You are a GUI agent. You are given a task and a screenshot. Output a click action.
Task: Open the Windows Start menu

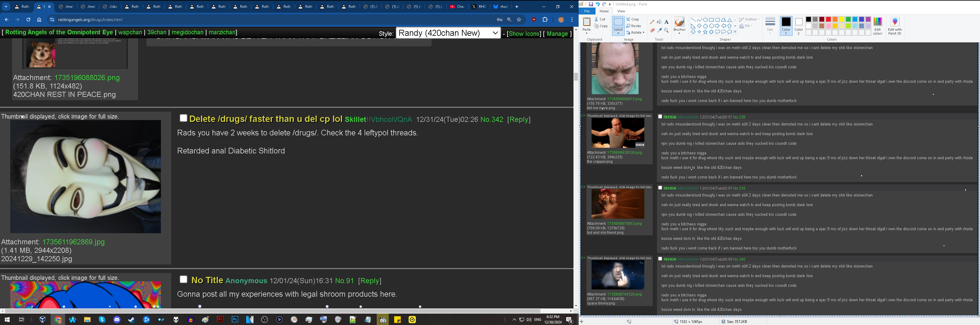click(x=7, y=320)
